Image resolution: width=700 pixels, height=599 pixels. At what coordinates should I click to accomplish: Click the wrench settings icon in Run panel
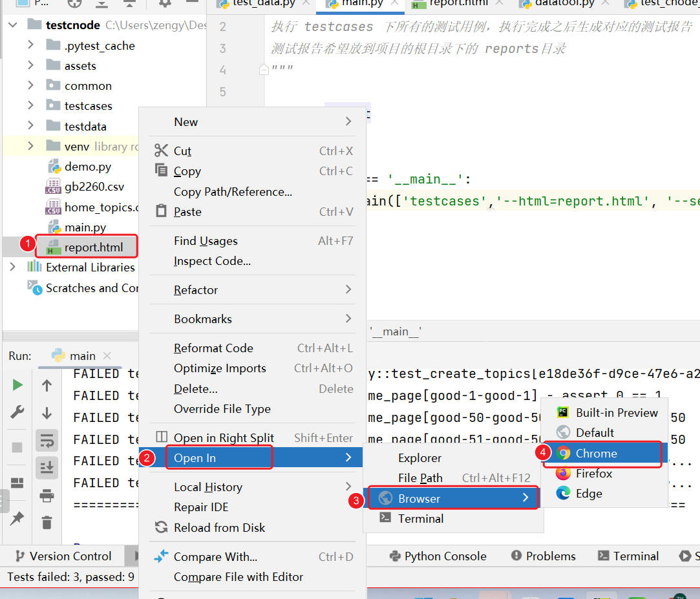(x=17, y=412)
